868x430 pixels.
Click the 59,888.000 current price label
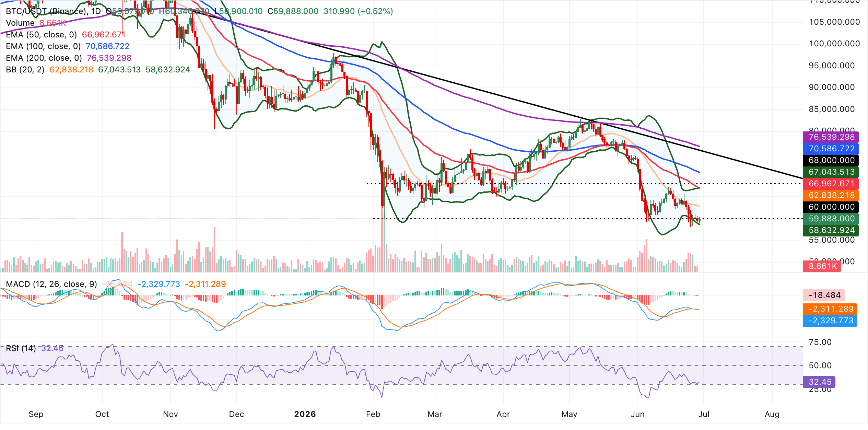point(831,219)
